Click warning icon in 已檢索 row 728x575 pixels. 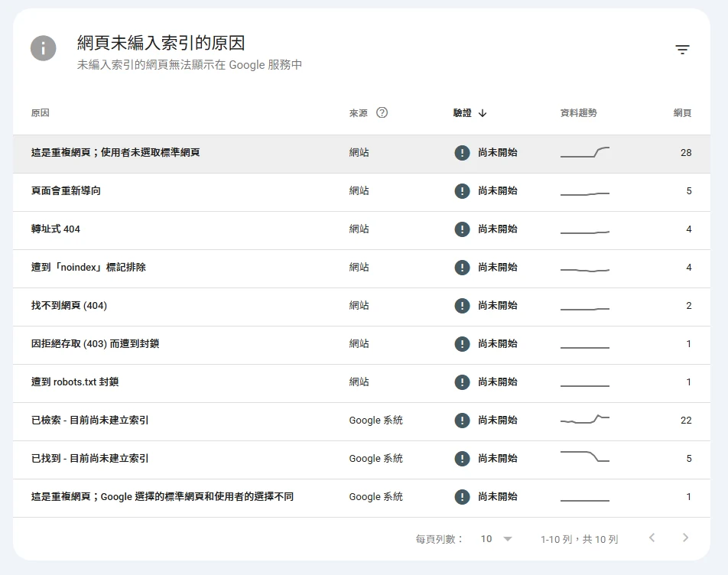pyautogui.click(x=462, y=421)
